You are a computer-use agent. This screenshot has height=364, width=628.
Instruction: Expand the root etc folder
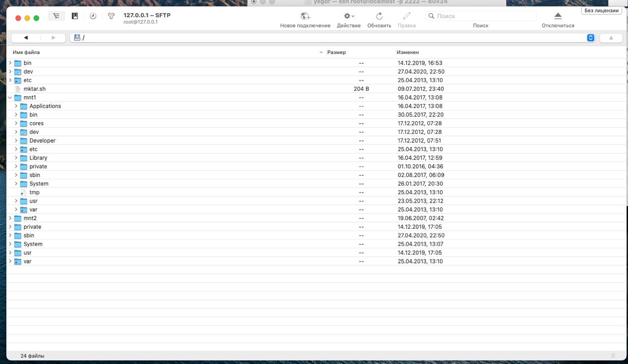tap(10, 80)
